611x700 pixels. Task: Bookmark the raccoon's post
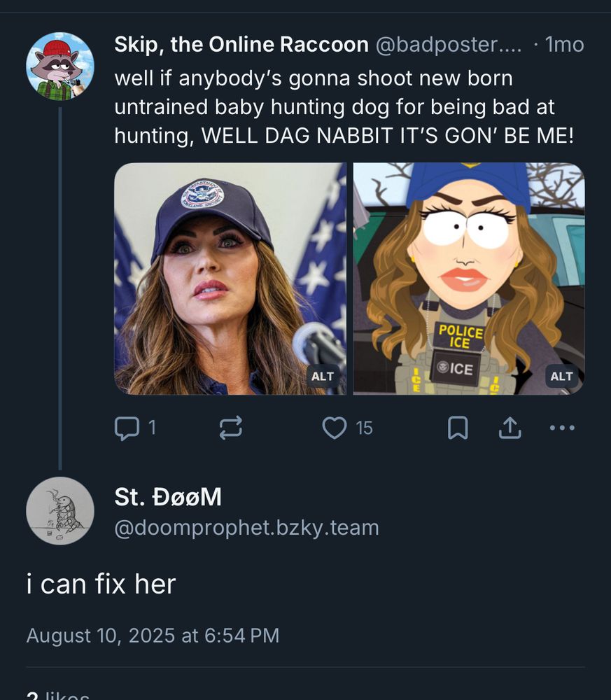[x=457, y=428]
